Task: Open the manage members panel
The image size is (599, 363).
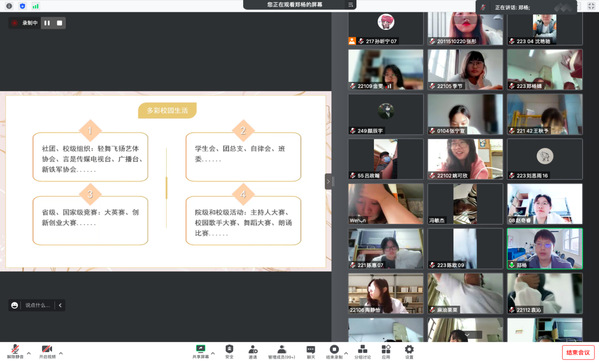Action: tap(282, 351)
